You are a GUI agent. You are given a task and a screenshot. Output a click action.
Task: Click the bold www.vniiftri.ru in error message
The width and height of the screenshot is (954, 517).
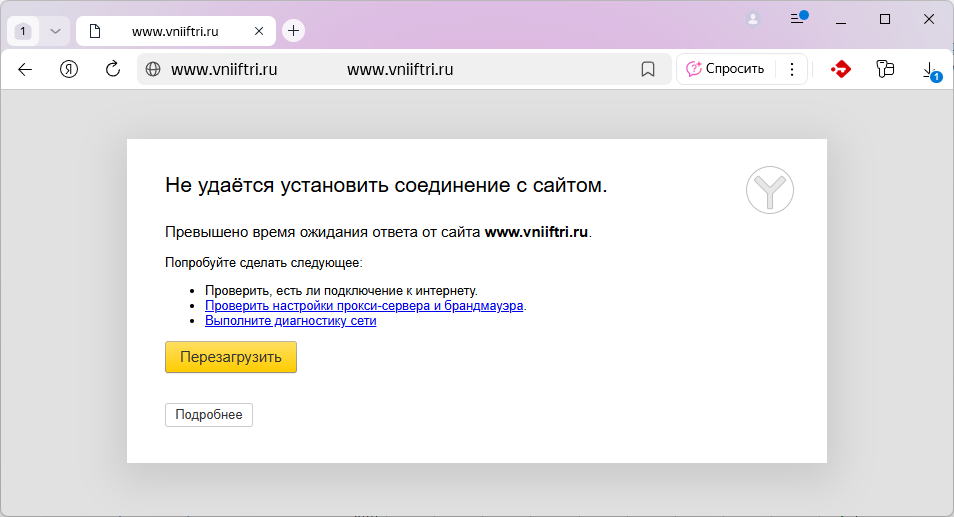[x=536, y=232]
